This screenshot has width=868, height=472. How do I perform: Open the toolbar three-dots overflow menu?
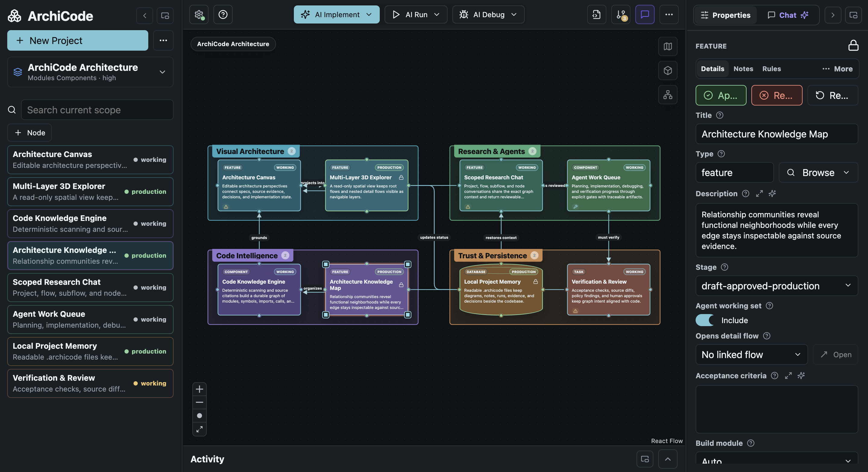[x=669, y=14]
